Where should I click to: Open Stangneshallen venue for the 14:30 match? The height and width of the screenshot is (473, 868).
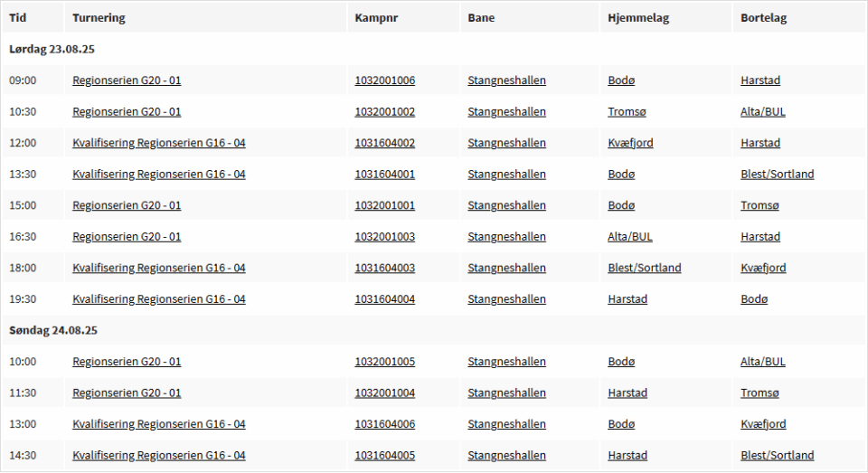pos(506,456)
